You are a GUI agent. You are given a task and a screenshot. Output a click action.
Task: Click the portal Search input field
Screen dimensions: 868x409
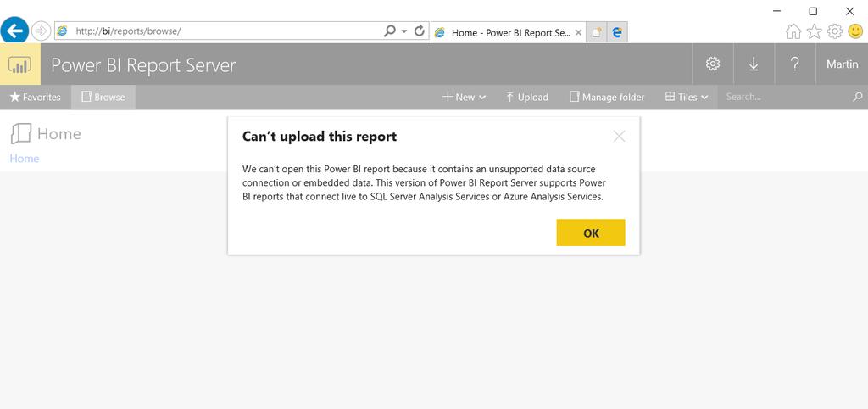786,97
